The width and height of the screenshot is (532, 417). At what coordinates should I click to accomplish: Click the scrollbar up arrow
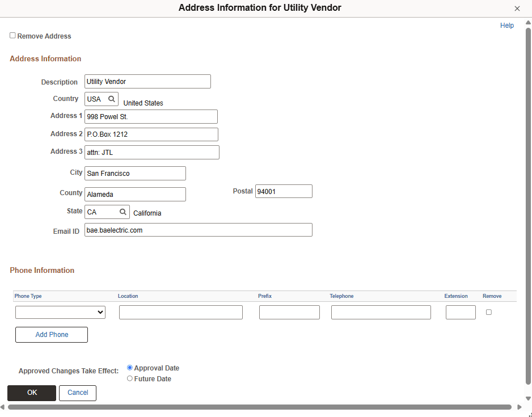528,23
